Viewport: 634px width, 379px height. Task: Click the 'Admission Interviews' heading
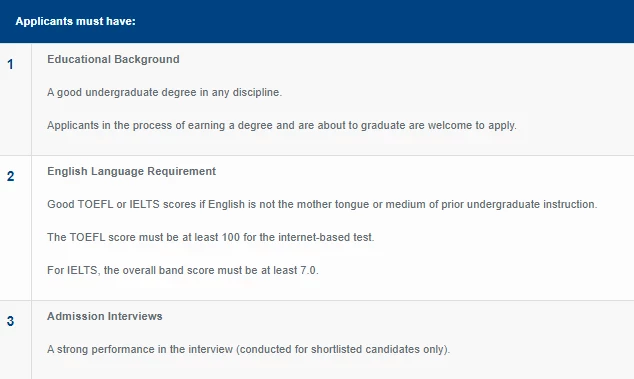(x=105, y=316)
